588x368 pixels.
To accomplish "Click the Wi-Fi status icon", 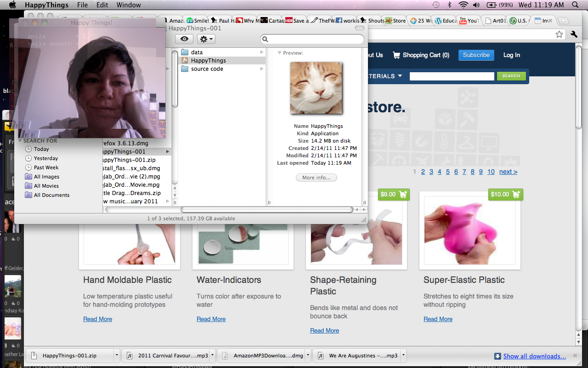I will [x=463, y=5].
